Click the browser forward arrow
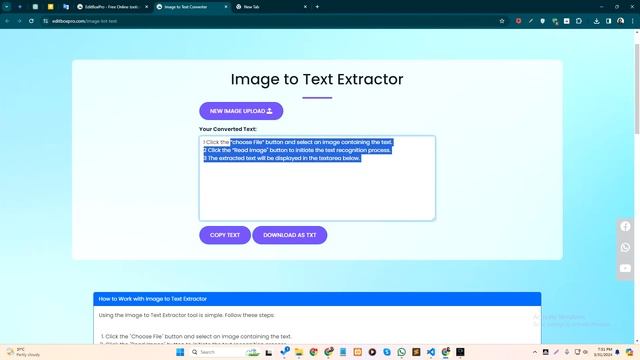The height and width of the screenshot is (360, 640). coord(19,21)
